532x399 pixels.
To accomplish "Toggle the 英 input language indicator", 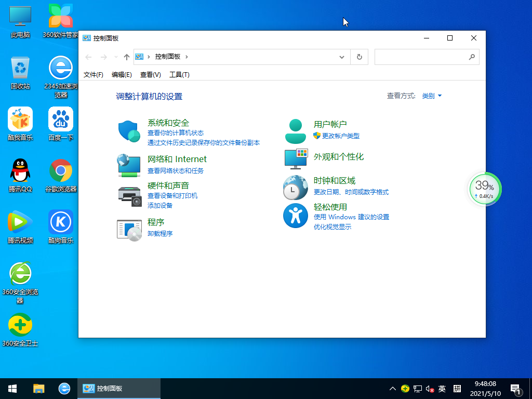I will [442, 389].
